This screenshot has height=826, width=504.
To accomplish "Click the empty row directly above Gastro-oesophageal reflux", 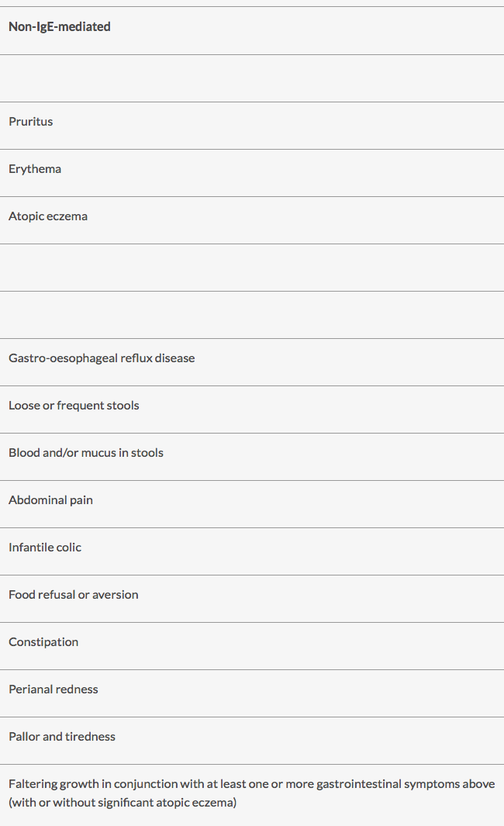I will pyautogui.click(x=252, y=314).
